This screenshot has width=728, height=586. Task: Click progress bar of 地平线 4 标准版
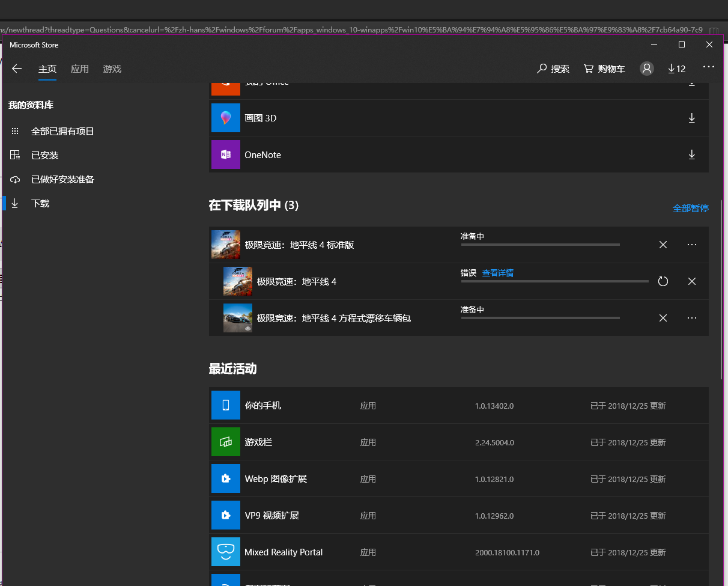540,245
